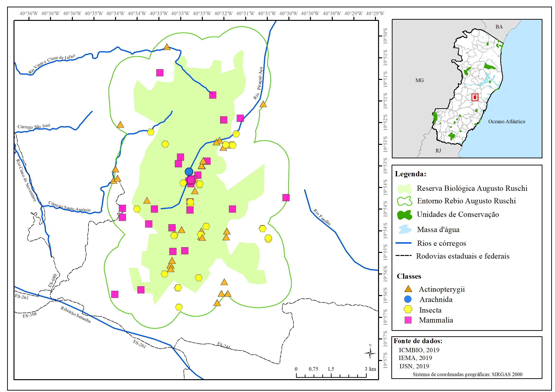Click the Arachnida blue circle legend symbol
Image resolution: width=555 pixels, height=392 pixels.
[408, 299]
